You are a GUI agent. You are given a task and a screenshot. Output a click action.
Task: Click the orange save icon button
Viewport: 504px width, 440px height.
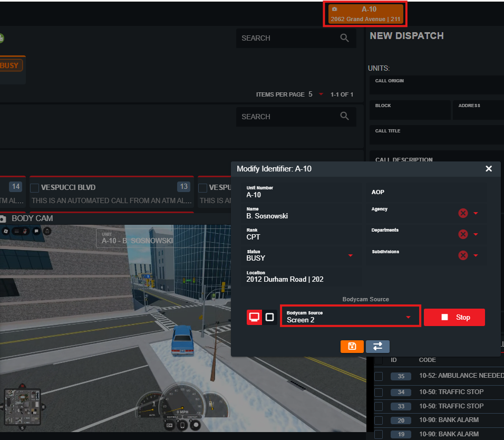352,346
